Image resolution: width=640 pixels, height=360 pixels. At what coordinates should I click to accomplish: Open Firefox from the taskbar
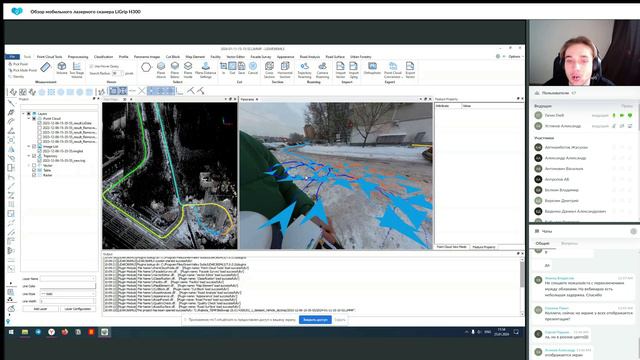(x=64, y=332)
